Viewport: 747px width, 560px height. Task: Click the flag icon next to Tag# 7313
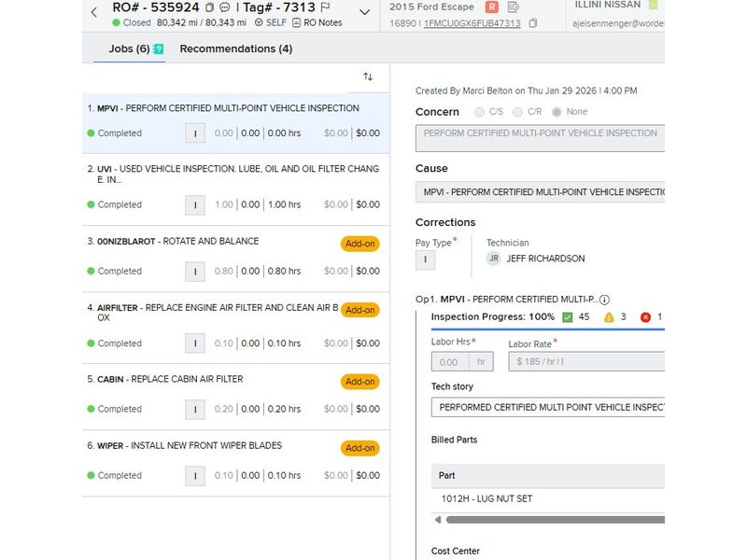click(326, 7)
